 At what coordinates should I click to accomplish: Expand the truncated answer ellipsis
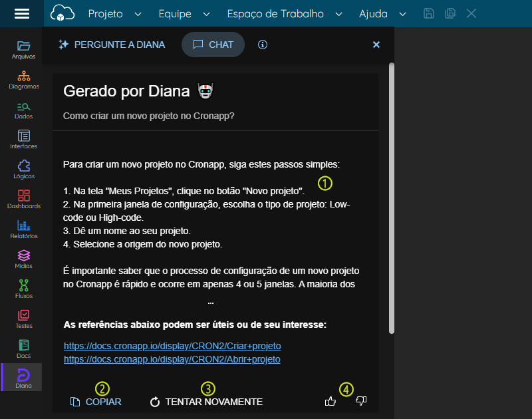click(x=211, y=302)
